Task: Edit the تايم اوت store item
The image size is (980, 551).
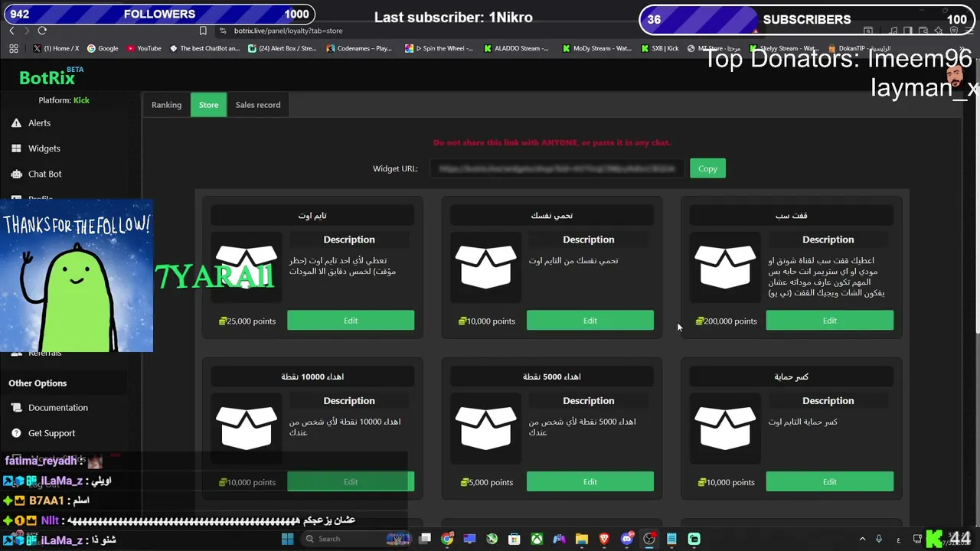Action: (x=351, y=321)
